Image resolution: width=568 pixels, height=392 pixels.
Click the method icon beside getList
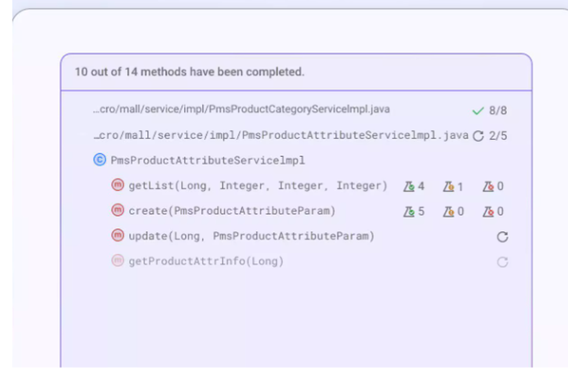(118, 186)
